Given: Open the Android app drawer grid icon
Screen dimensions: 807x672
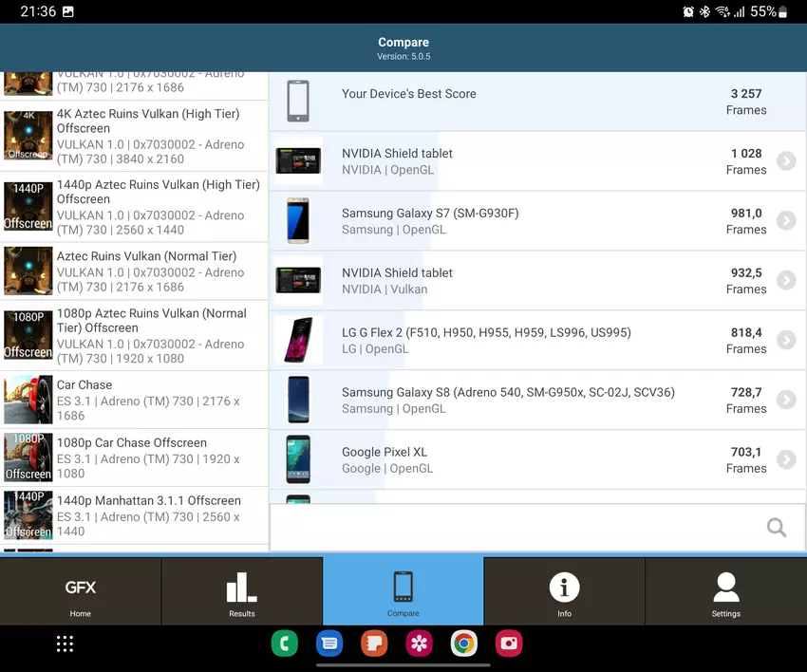Looking at the screenshot, I should click(x=65, y=644).
